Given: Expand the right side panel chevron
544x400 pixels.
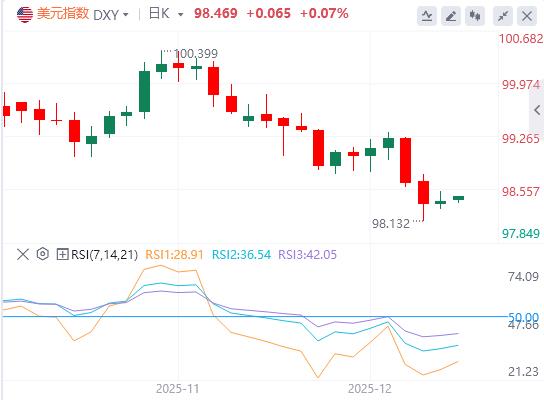Looking at the screenshot, I should point(537,110).
